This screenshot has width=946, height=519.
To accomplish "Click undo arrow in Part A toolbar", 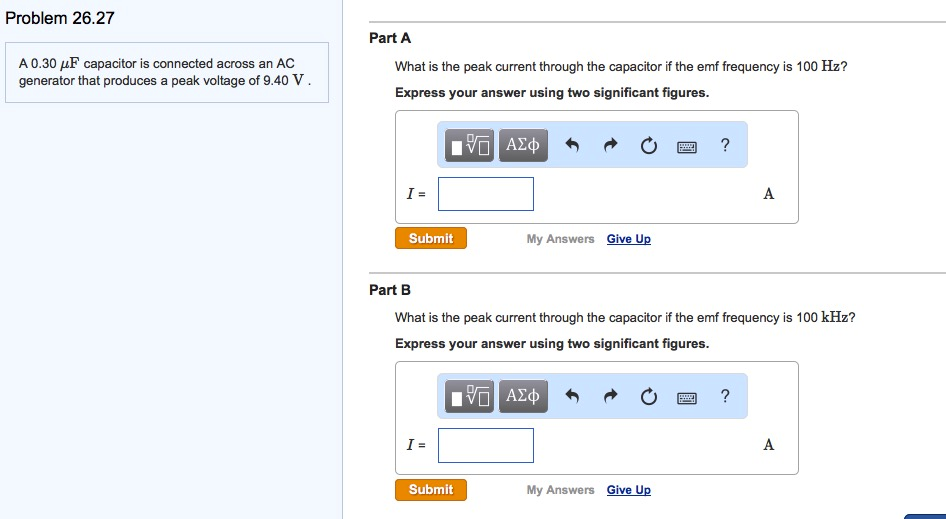I will tap(573, 147).
